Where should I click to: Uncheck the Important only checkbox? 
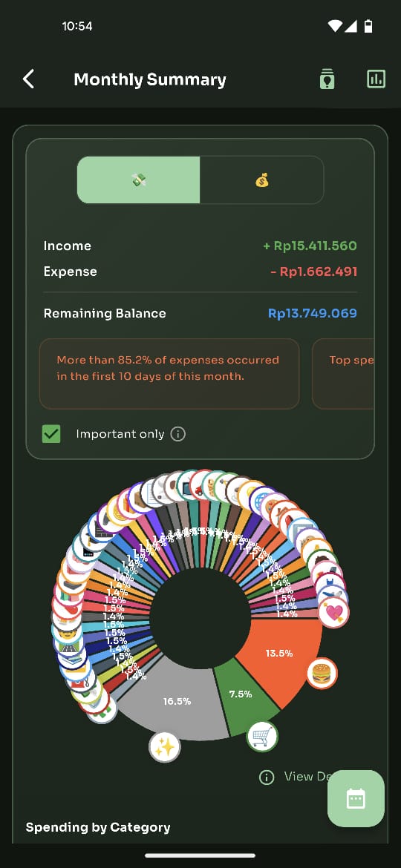pos(51,434)
